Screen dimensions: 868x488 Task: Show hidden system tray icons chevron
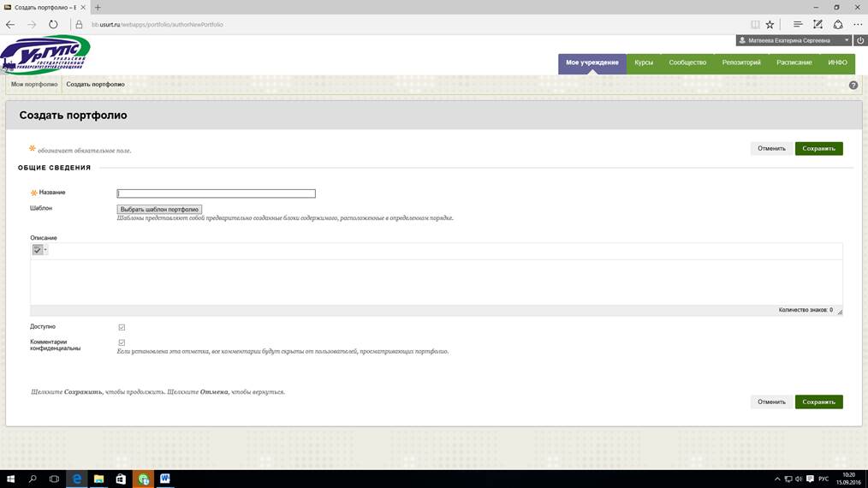776,479
